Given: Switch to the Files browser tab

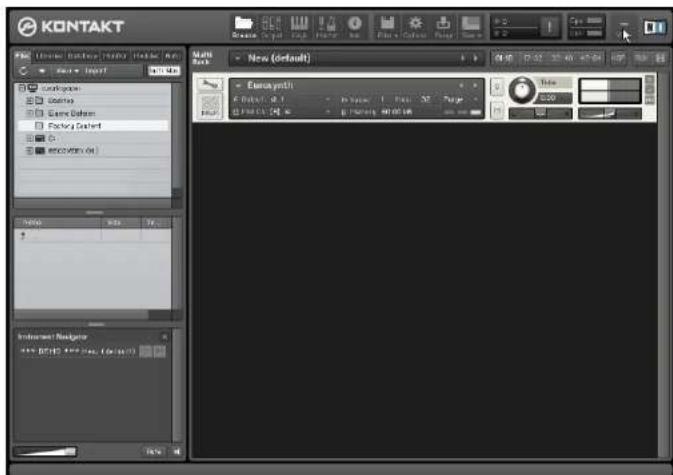Looking at the screenshot, I should pos(22,56).
